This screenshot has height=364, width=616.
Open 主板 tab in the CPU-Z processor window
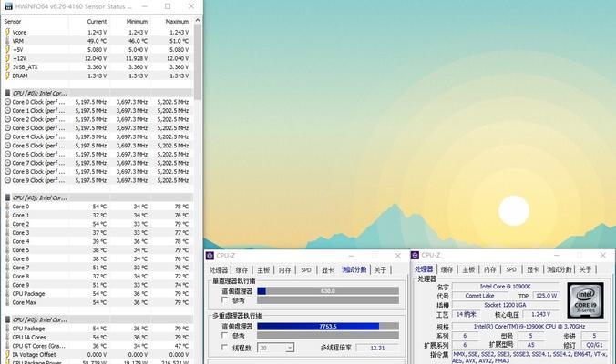pyautogui.click(x=468, y=269)
